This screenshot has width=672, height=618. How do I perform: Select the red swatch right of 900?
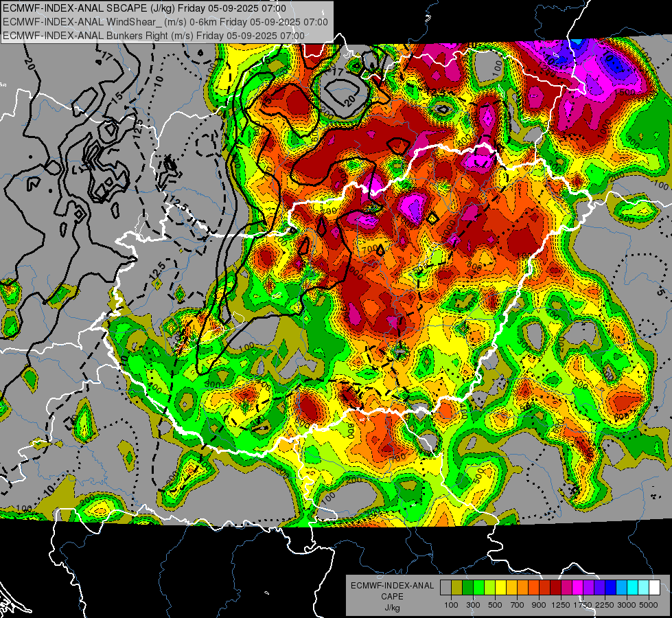point(545,587)
